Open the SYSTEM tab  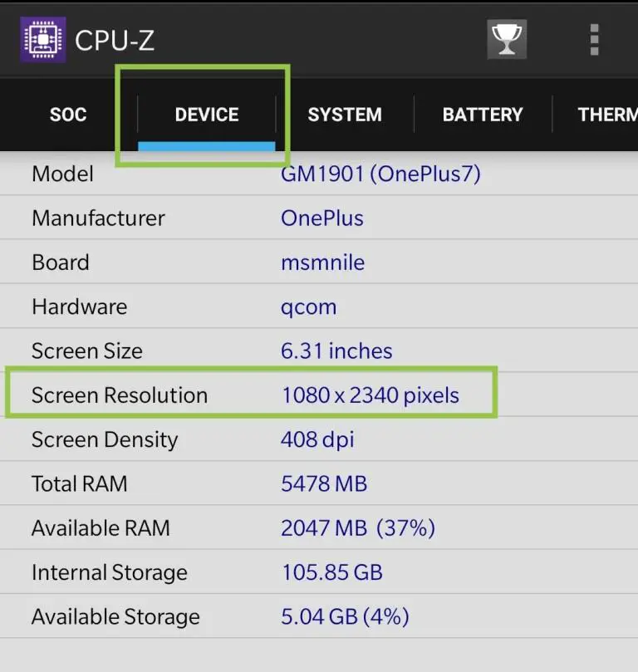pyautogui.click(x=345, y=115)
